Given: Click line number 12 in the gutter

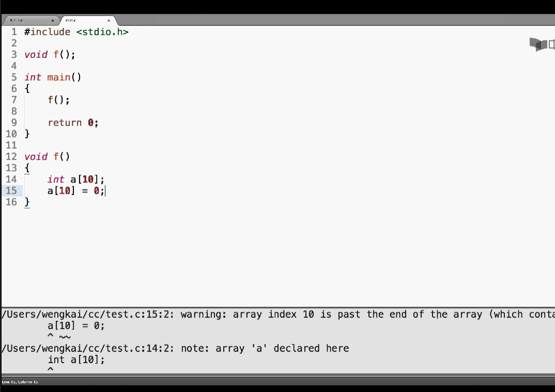Looking at the screenshot, I should coord(11,156).
